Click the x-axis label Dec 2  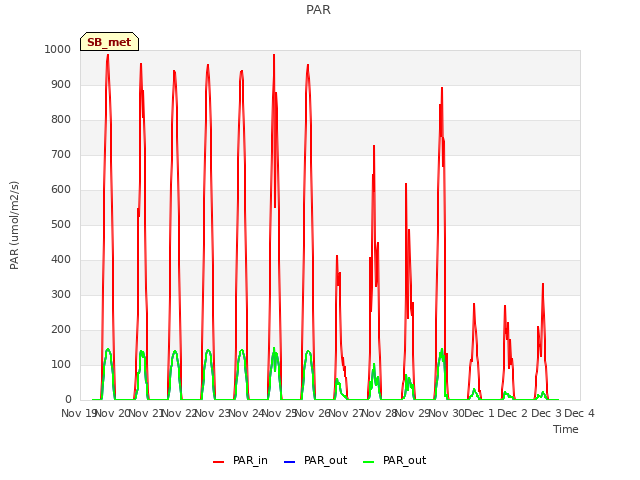513,413
